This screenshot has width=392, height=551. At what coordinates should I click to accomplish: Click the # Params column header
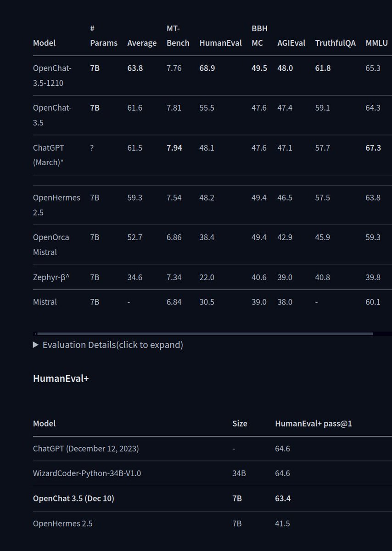point(104,36)
